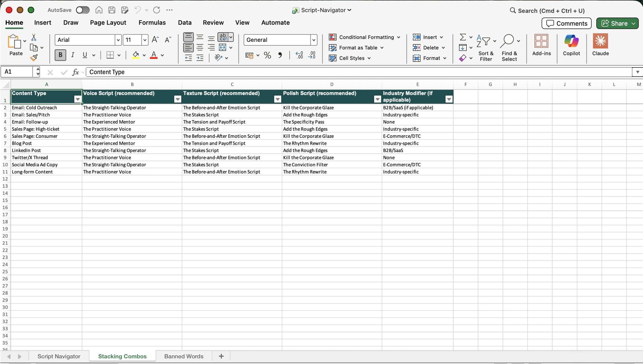The width and height of the screenshot is (643, 364).
Task: Click the Merge and Center icon
Action: [x=223, y=47]
